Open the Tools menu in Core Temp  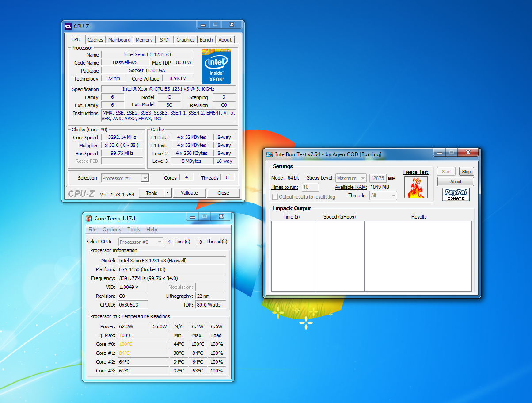point(133,230)
